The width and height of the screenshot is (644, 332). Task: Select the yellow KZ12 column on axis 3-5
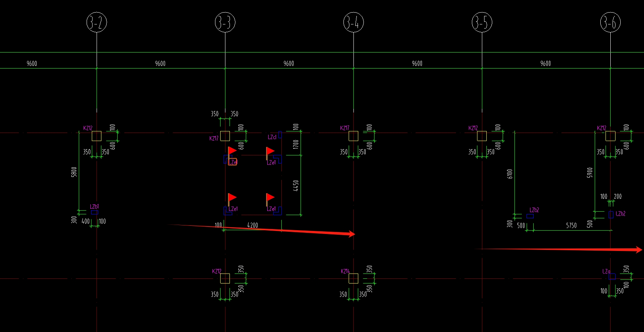click(x=482, y=136)
